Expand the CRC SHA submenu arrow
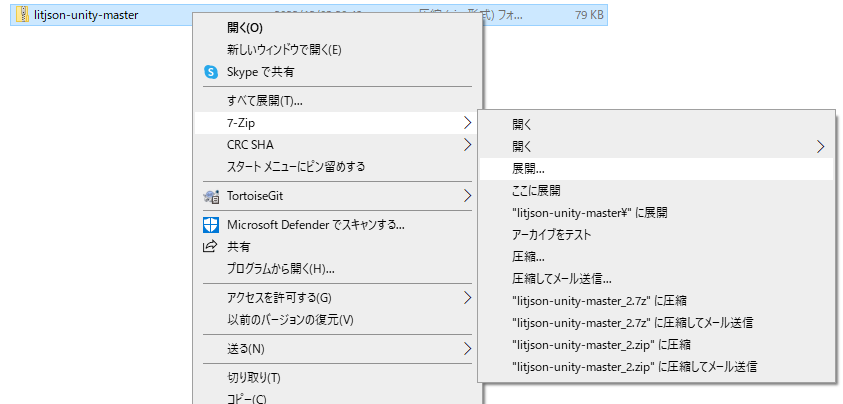Viewport: 843px width, 404px height. (467, 145)
